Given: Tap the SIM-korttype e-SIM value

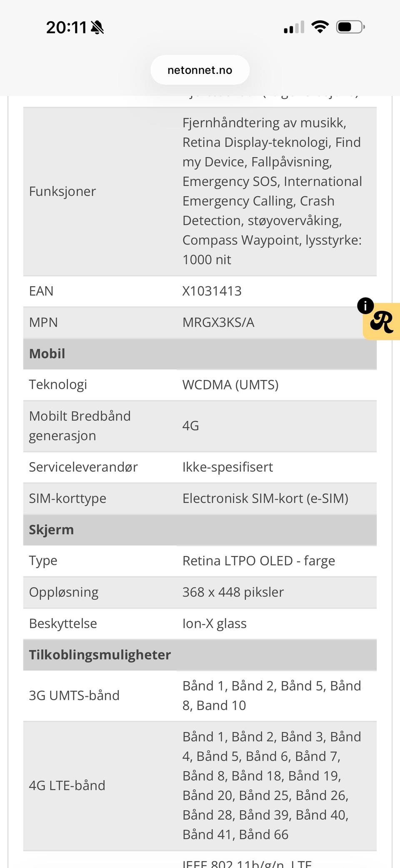Looking at the screenshot, I should click(x=265, y=498).
